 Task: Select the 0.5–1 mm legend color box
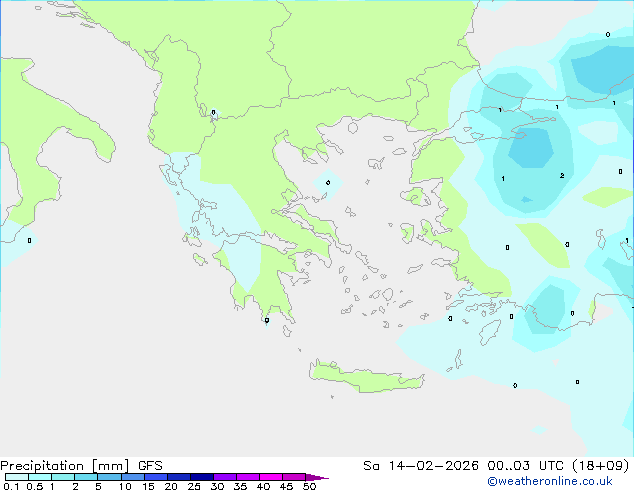point(40,477)
